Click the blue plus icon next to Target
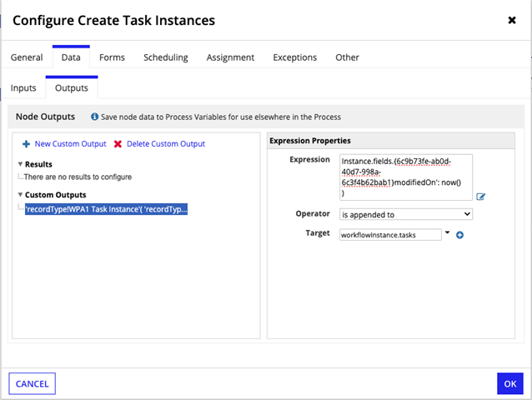 [459, 235]
